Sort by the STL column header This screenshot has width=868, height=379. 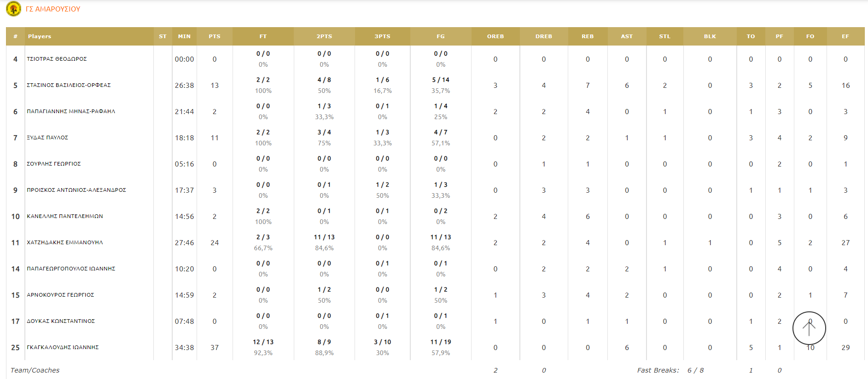[665, 36]
